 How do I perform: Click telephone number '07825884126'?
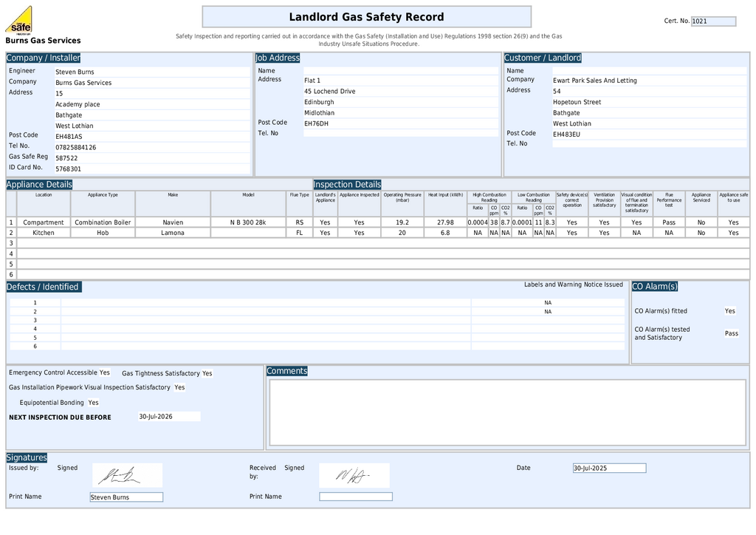pos(152,147)
